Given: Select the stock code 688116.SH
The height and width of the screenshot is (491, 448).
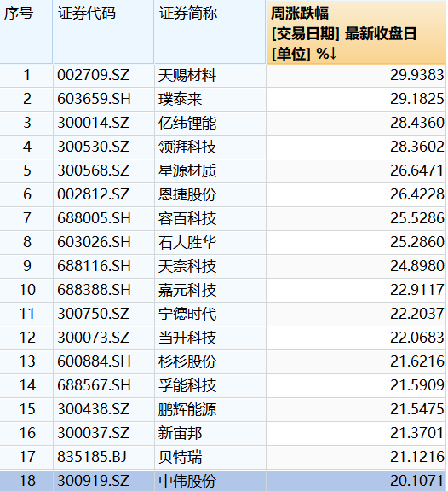Looking at the screenshot, I should 94,266.
